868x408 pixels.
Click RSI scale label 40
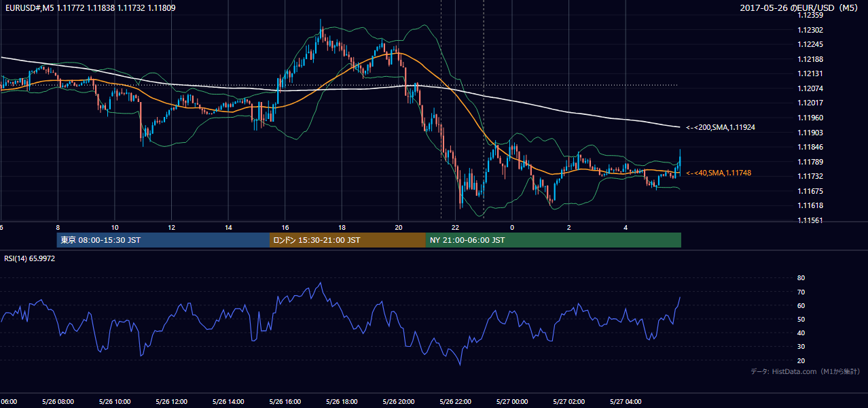coord(801,333)
